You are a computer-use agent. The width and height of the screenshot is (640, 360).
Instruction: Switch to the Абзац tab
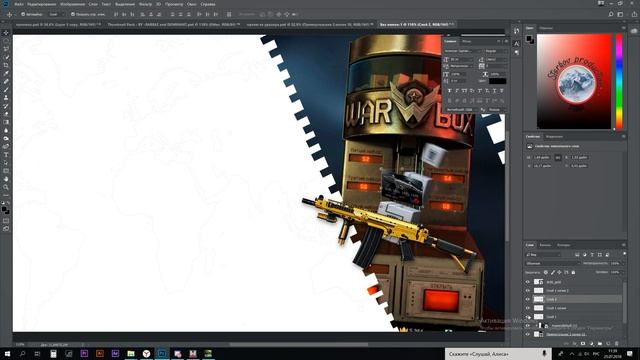tap(467, 42)
